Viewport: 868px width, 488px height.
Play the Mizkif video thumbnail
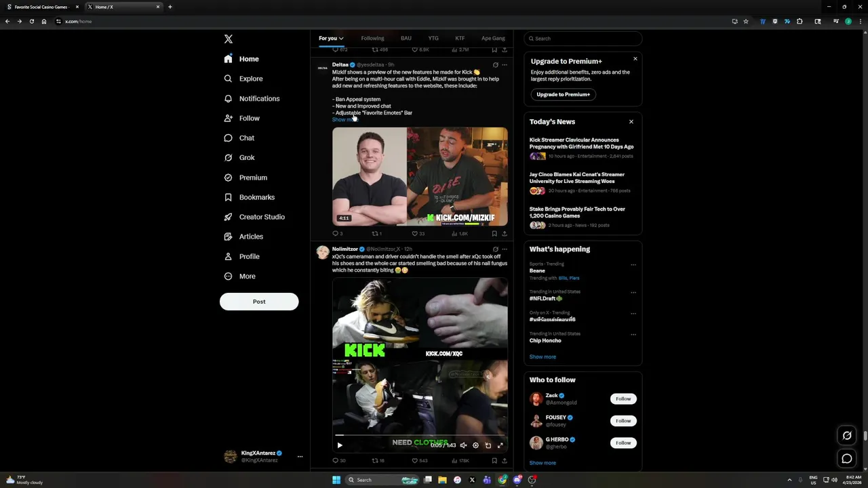pyautogui.click(x=420, y=176)
